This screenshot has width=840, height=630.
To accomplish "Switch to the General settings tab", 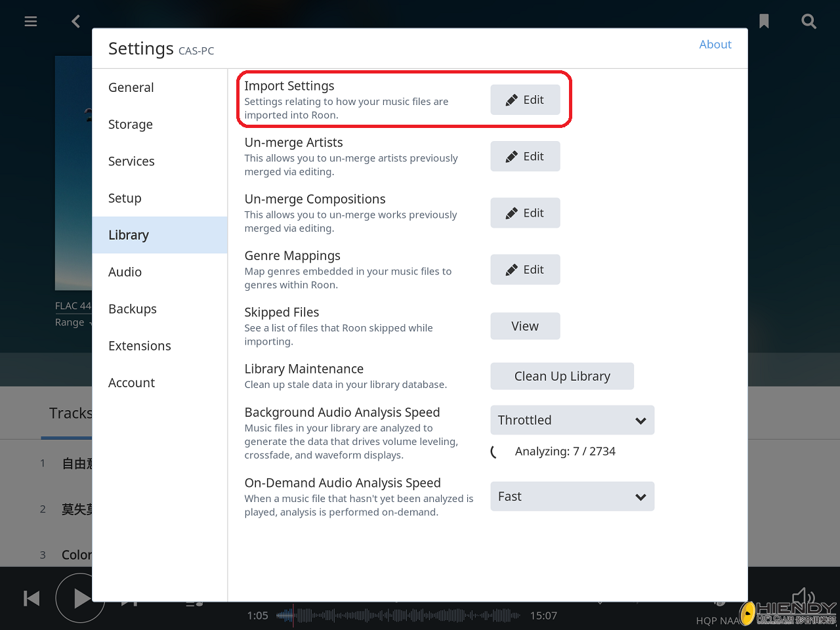I will 131,88.
